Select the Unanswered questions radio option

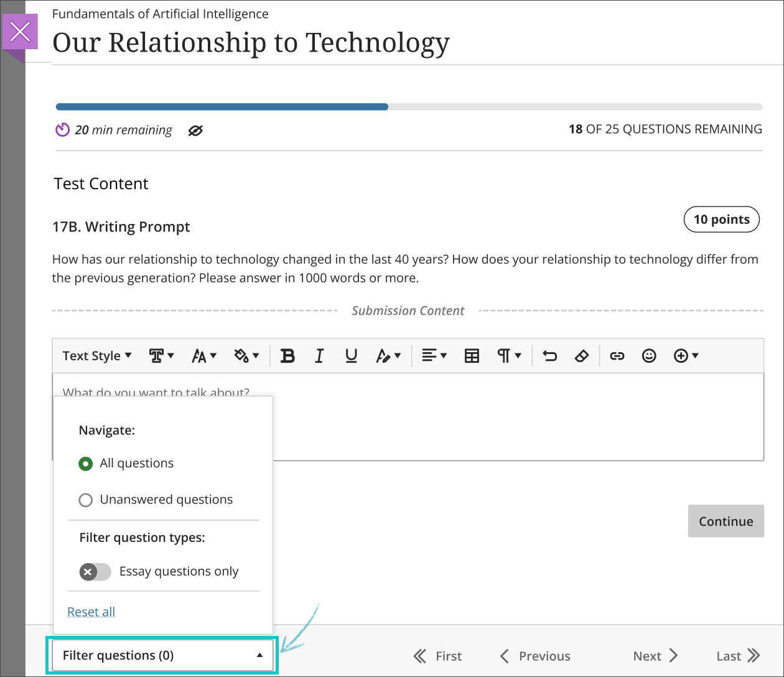pyautogui.click(x=85, y=500)
